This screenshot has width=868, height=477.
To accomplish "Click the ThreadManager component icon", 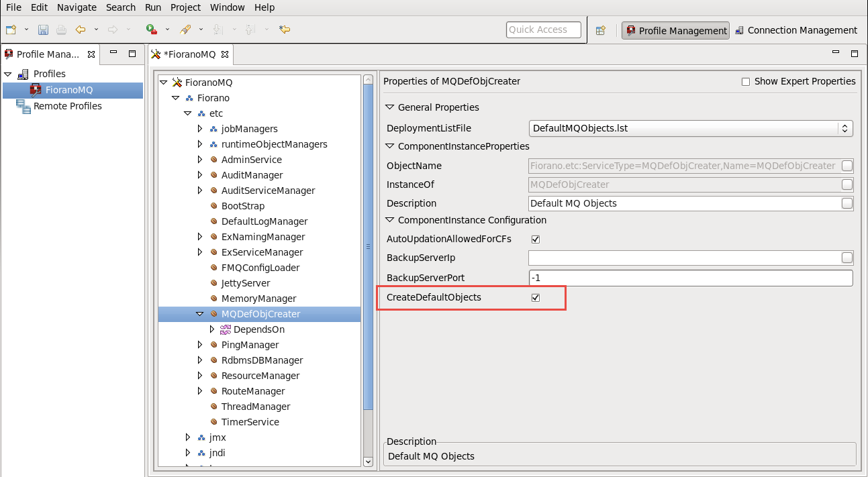I will point(213,407).
